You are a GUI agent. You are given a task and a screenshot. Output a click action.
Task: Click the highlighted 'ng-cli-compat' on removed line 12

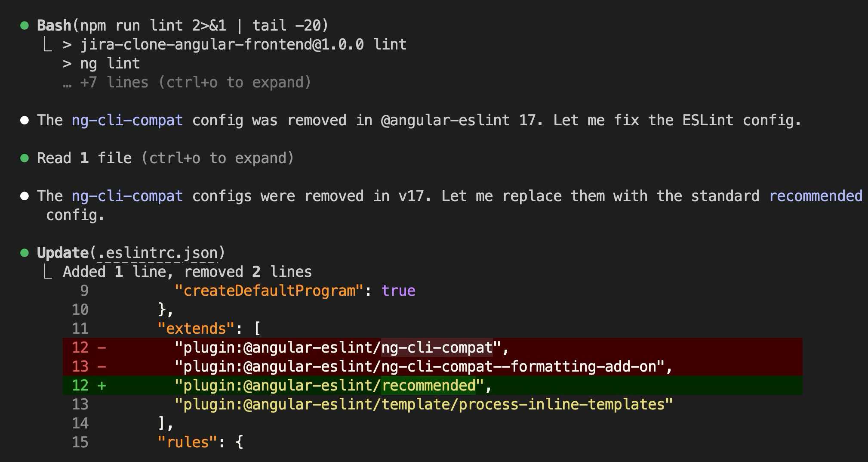(437, 347)
